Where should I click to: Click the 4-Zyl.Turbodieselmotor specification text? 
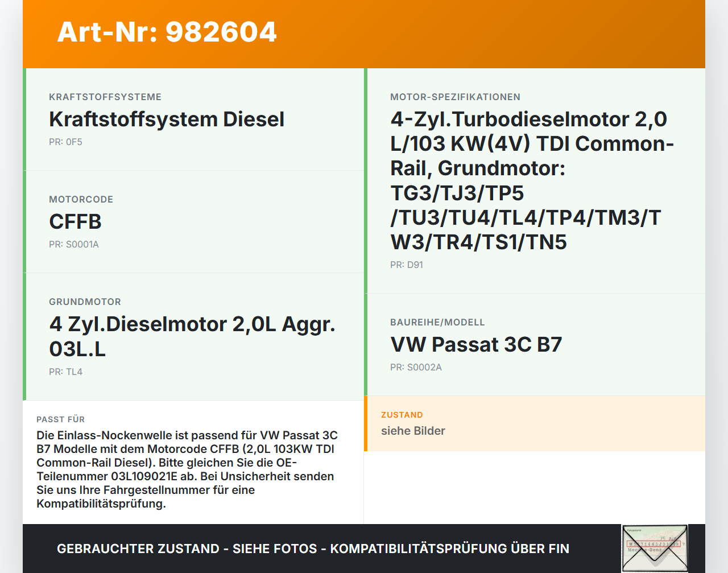coord(532,180)
